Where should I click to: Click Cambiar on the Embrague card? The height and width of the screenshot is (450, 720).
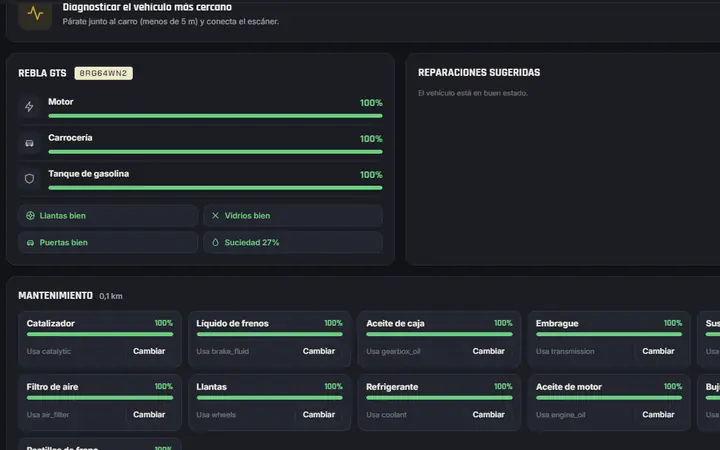point(658,351)
